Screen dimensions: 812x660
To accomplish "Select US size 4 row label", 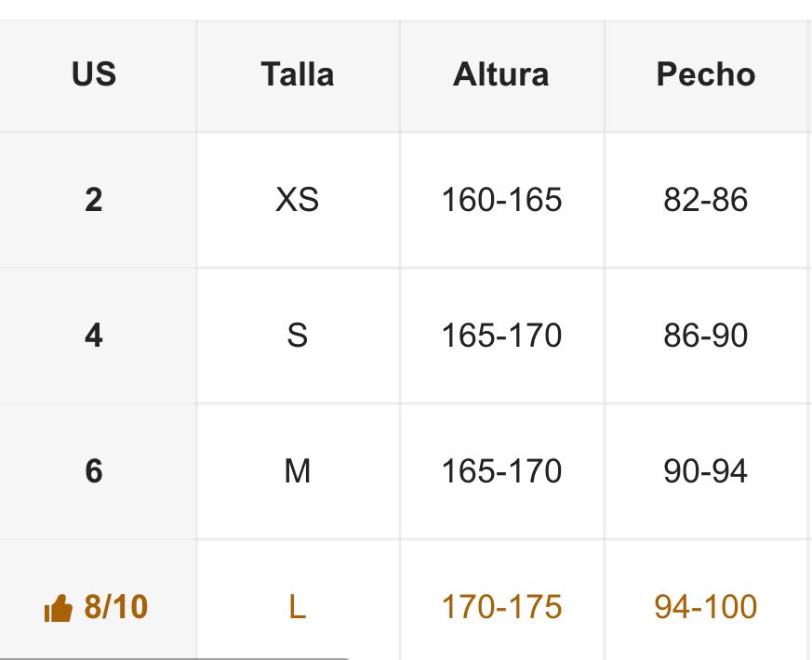I will [94, 336].
